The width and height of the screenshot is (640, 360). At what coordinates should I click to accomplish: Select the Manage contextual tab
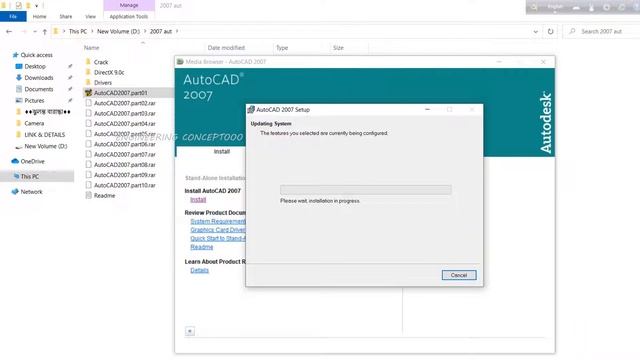[129, 5]
